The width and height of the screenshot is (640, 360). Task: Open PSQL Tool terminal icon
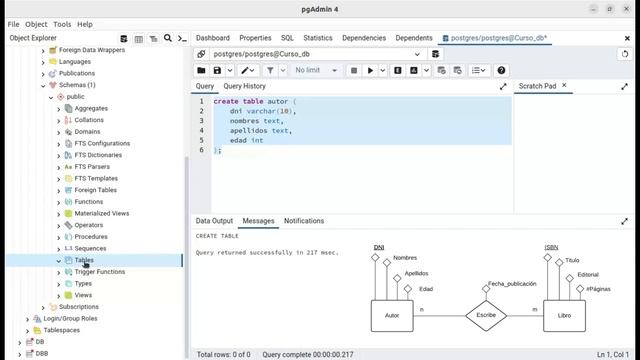182,38
